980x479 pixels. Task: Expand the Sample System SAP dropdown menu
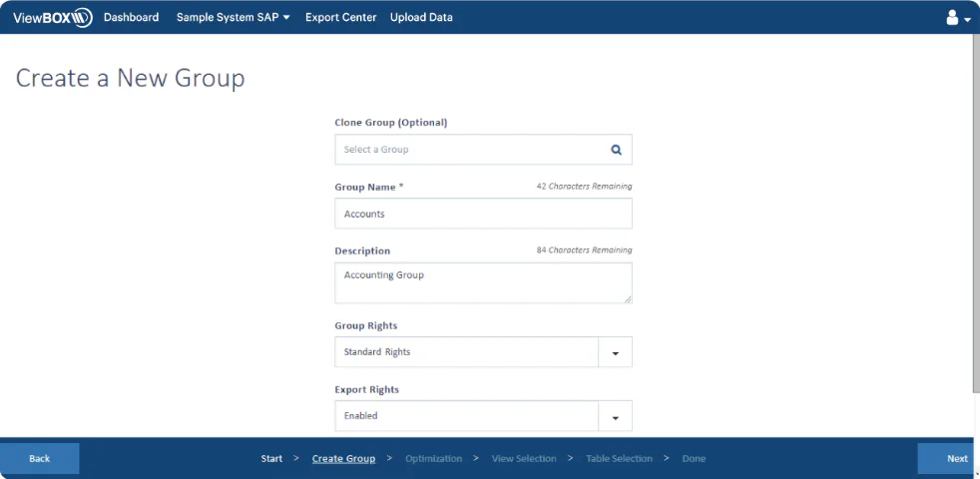pos(234,18)
